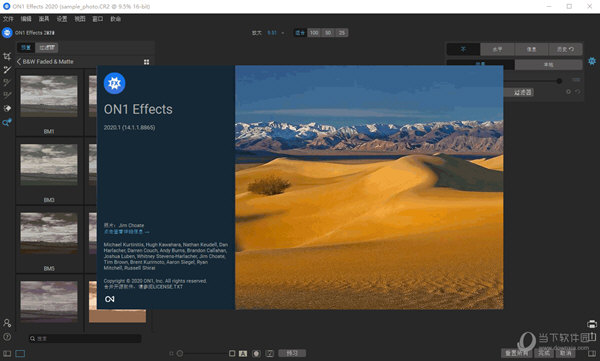Set zoom to 25 percent
The width and height of the screenshot is (600, 361).
tap(342, 33)
